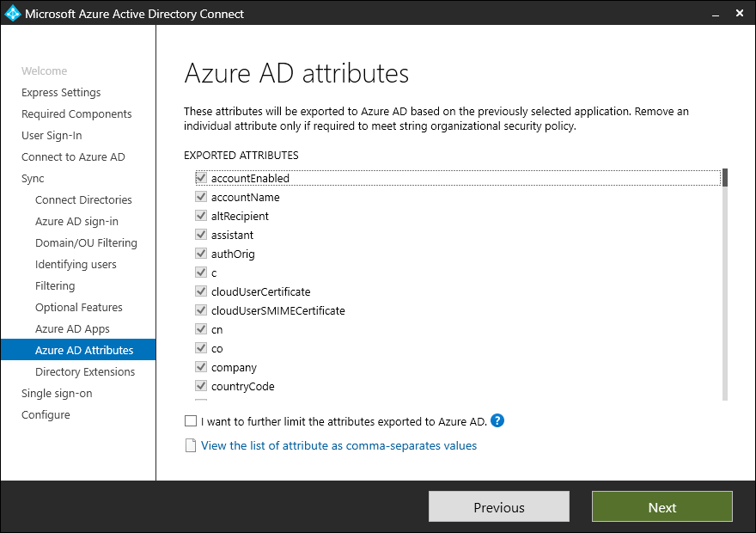Viewport: 756px width, 533px height.
Task: Toggle the cloudUserCertificate checkbox
Action: tap(202, 291)
